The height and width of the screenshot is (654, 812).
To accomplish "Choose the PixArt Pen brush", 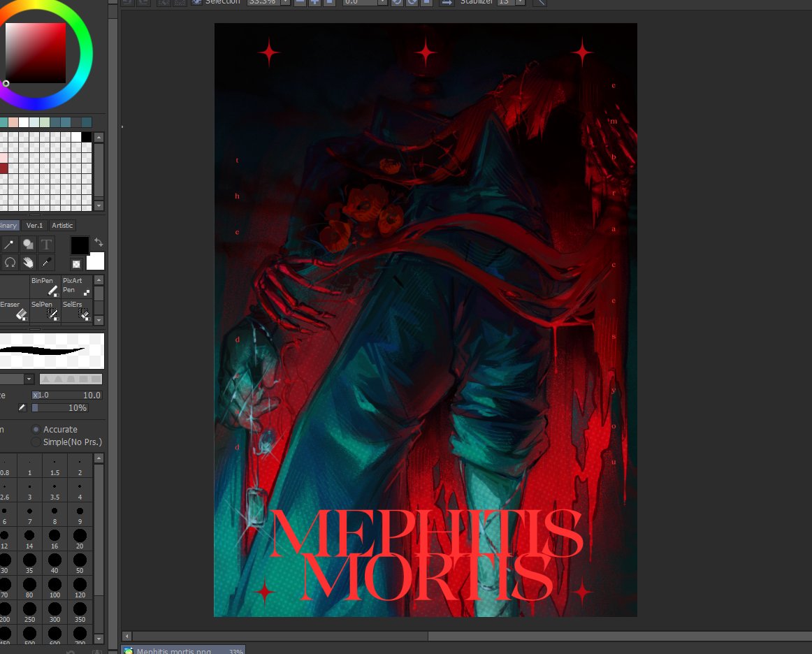I will click(x=77, y=287).
